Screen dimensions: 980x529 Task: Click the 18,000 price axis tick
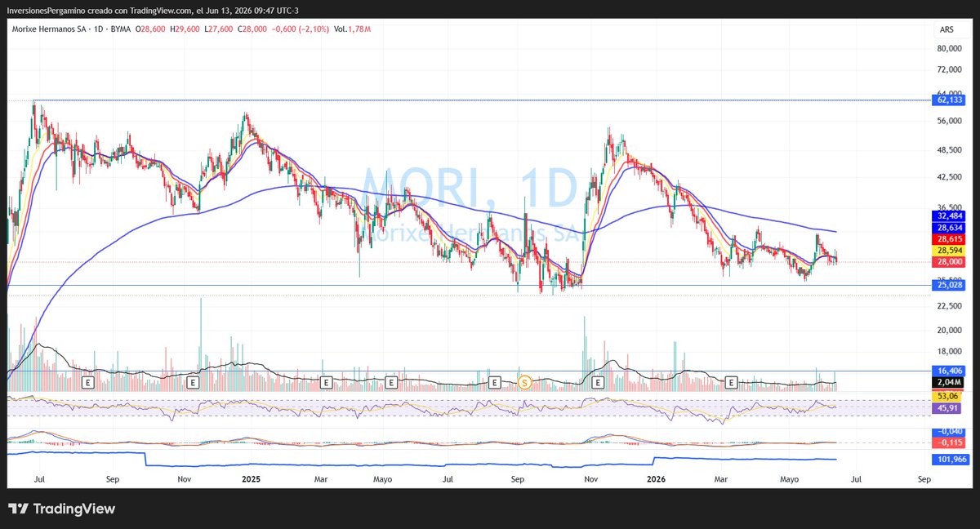(947, 352)
